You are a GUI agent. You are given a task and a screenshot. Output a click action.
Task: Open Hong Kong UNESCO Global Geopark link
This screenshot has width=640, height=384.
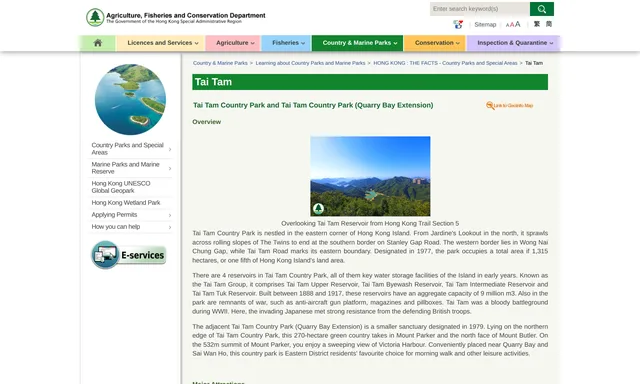tap(121, 187)
